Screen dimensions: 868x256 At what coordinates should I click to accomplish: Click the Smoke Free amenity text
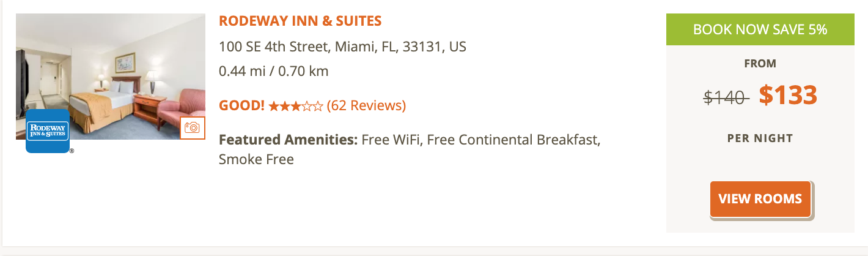point(256,160)
